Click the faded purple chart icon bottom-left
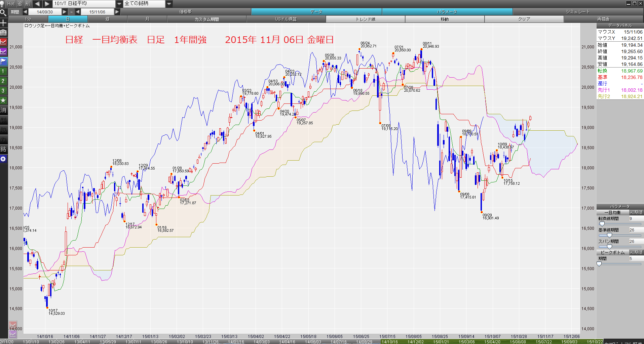Viewport: 644px width, 344px height. point(13,334)
